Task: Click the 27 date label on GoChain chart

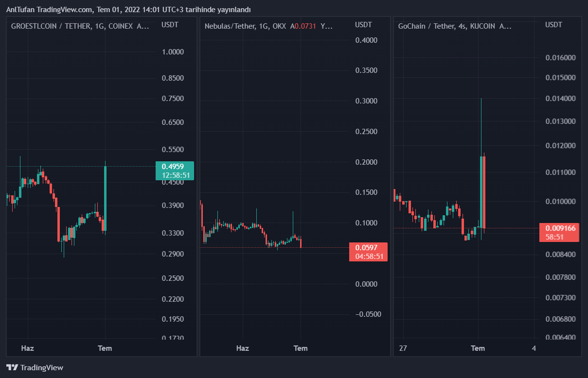Action: click(403, 348)
